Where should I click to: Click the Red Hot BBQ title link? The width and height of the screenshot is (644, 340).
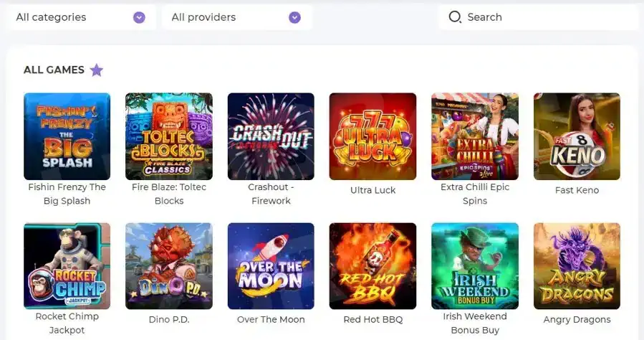pyautogui.click(x=373, y=319)
